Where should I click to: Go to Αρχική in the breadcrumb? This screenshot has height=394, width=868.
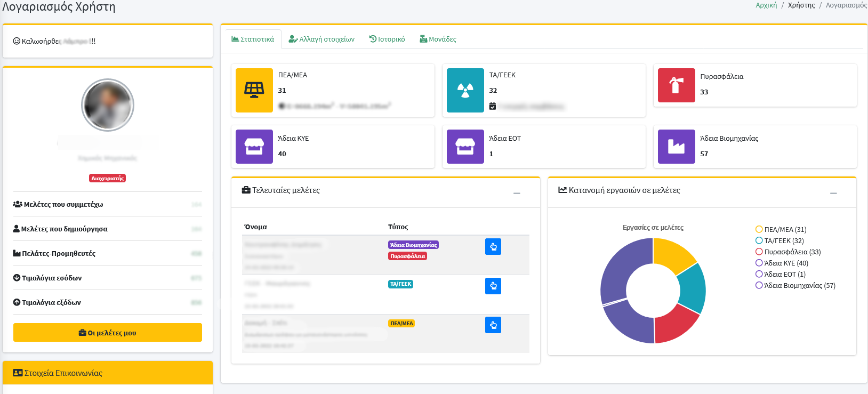[x=766, y=5]
